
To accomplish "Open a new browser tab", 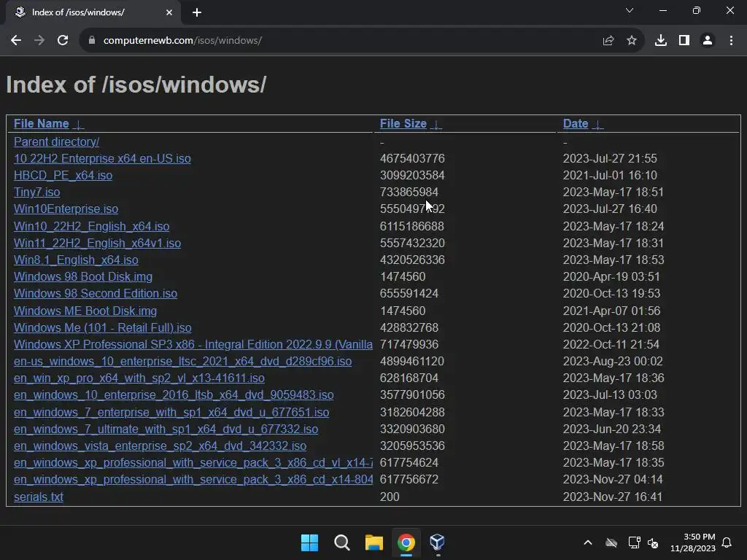I will [197, 12].
